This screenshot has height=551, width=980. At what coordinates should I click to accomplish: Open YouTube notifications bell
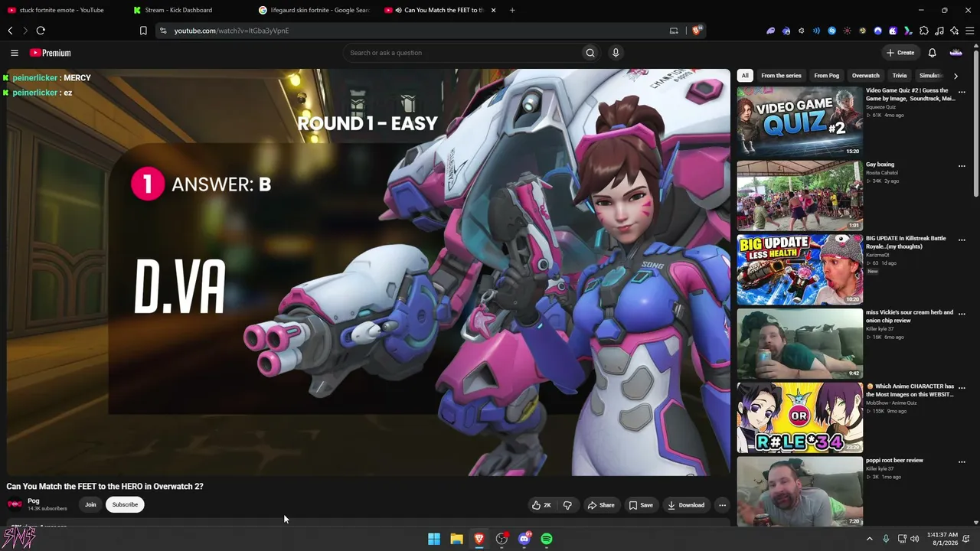pyautogui.click(x=932, y=53)
